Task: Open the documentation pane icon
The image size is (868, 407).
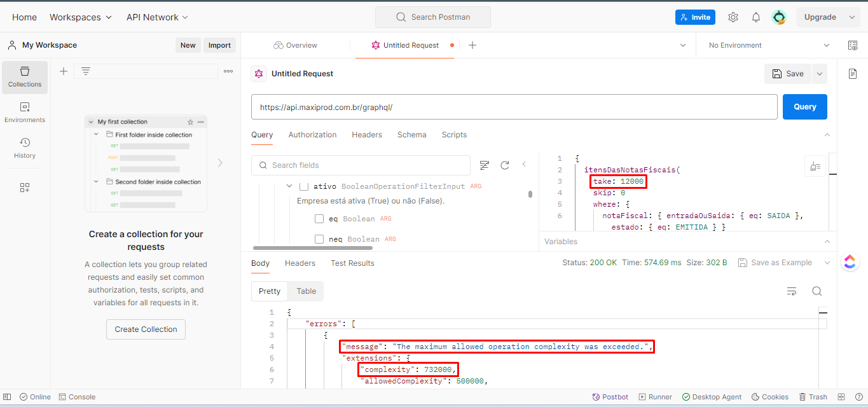Action: 853,74
